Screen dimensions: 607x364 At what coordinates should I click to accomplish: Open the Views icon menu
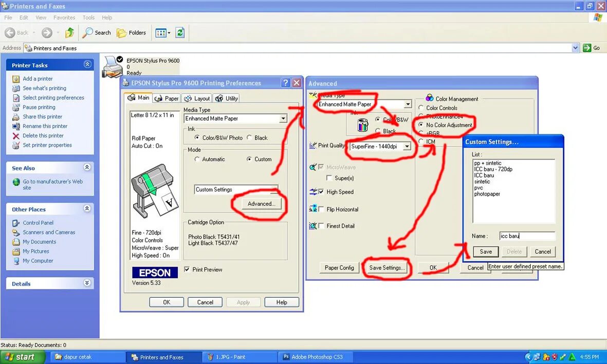[162, 33]
